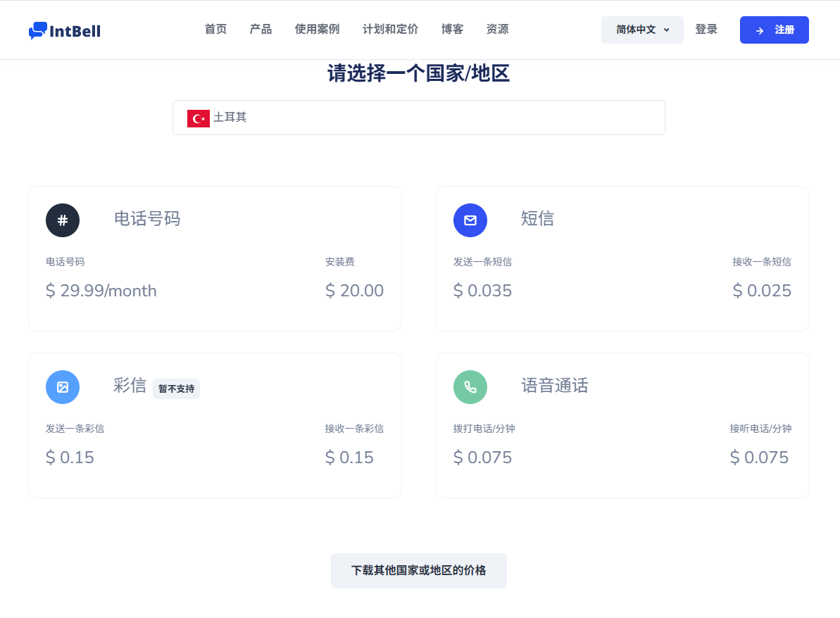840x618 pixels.
Task: Click the 登录 link
Action: (706, 30)
